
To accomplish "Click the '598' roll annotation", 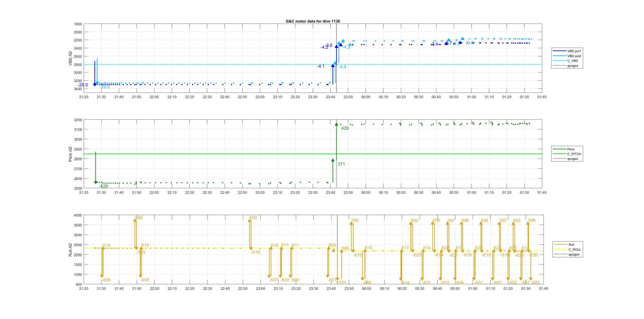I will pyautogui.click(x=139, y=218).
